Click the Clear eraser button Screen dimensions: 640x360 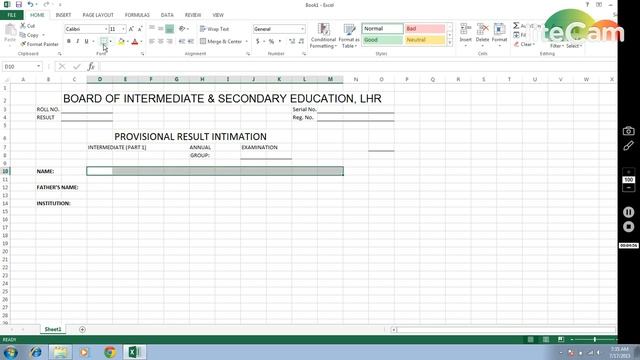click(524, 44)
